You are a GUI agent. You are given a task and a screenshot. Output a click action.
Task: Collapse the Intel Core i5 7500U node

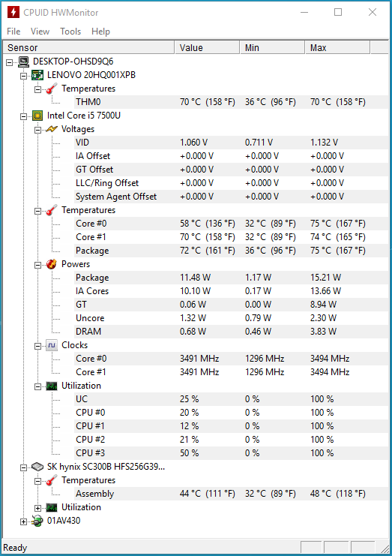23,116
